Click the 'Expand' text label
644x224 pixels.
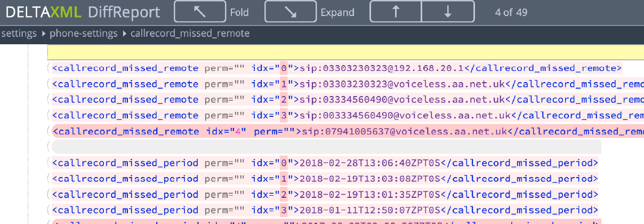click(337, 12)
